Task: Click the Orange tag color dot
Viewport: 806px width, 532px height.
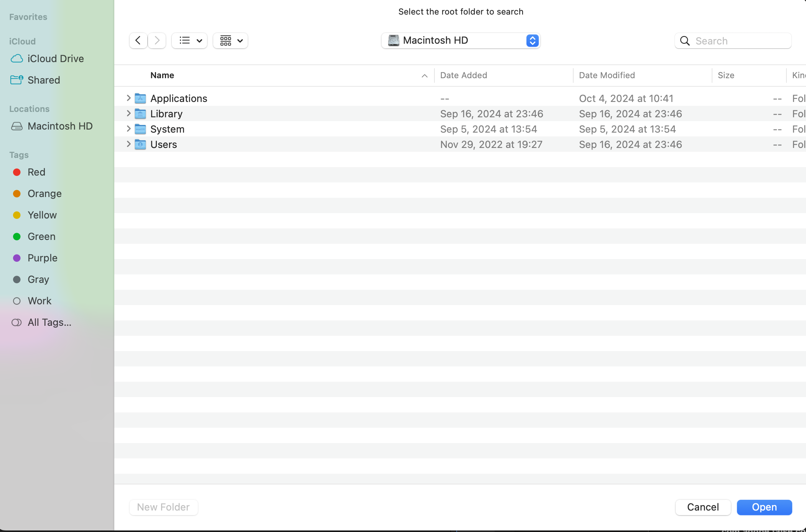Action: pos(17,194)
